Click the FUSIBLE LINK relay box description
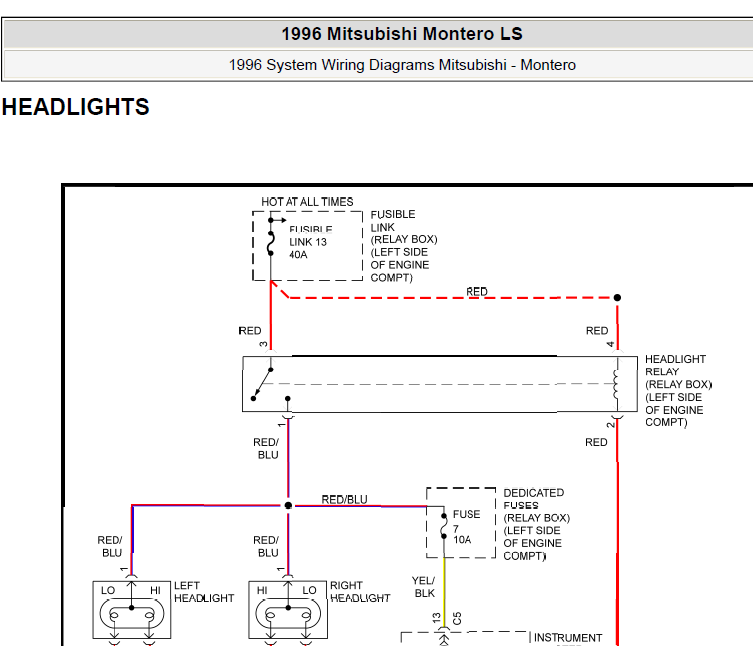This screenshot has height=646, width=753. pos(404,246)
